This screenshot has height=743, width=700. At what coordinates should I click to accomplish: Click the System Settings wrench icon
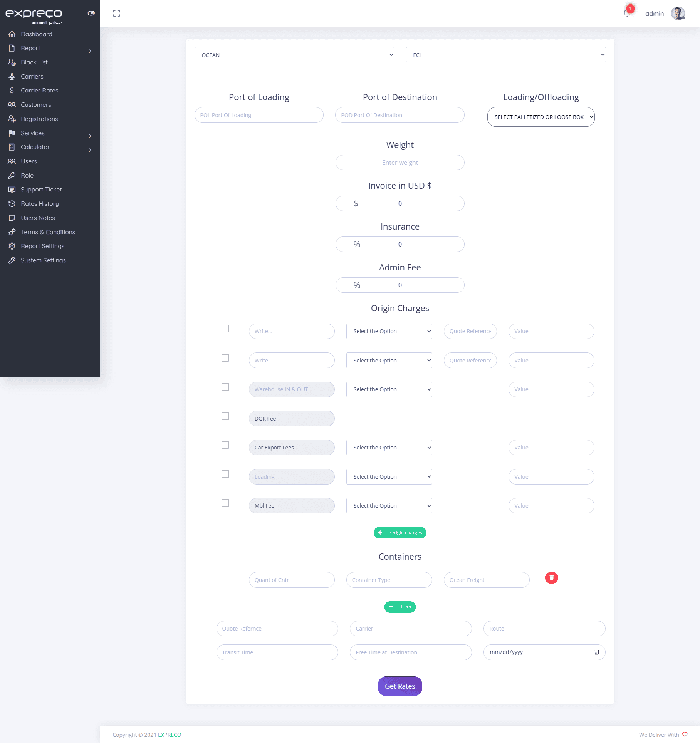[x=12, y=260]
